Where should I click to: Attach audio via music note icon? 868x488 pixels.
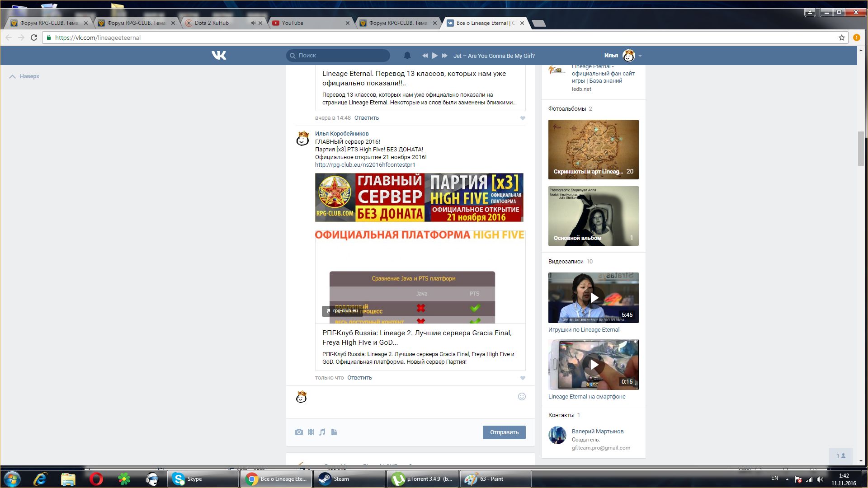(322, 432)
